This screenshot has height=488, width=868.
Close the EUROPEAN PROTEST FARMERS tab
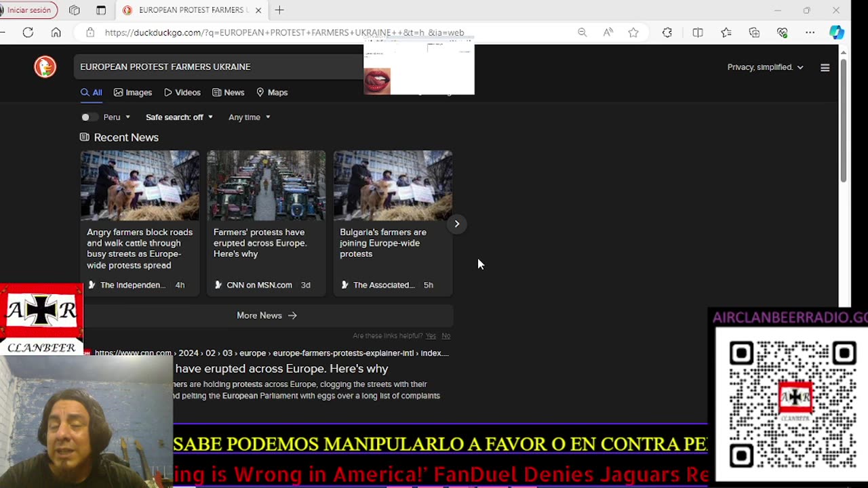(258, 10)
